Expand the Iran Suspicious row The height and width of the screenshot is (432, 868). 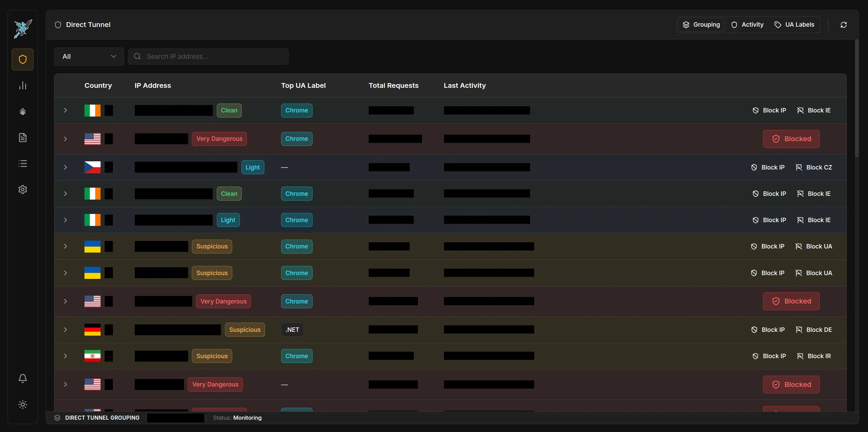pos(65,356)
